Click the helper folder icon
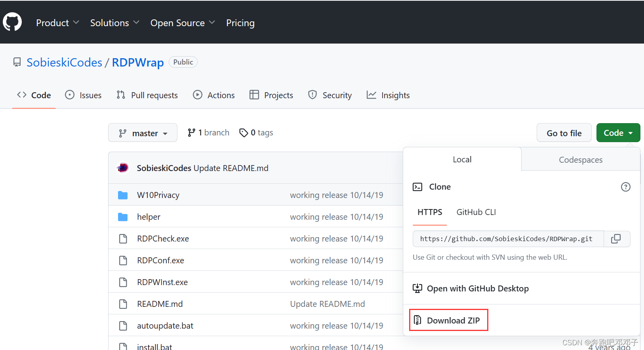Screen dimensions: 644x350 pos(123,217)
